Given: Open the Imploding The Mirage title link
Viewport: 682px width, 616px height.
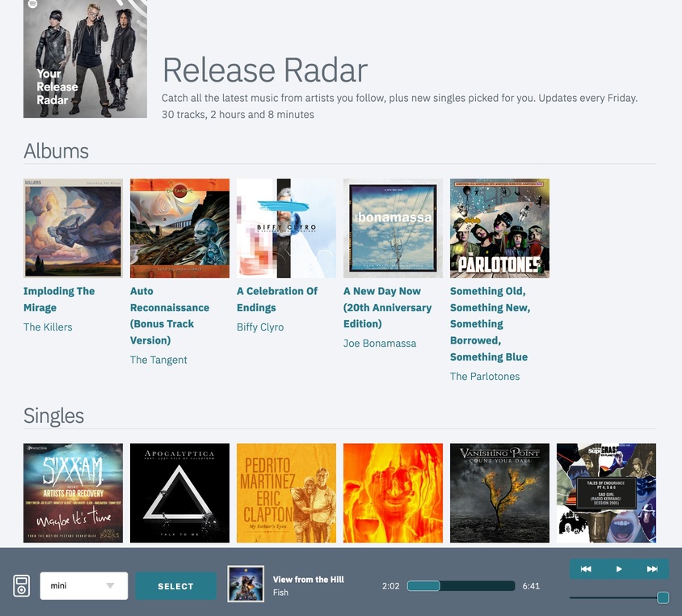Looking at the screenshot, I should pos(59,299).
